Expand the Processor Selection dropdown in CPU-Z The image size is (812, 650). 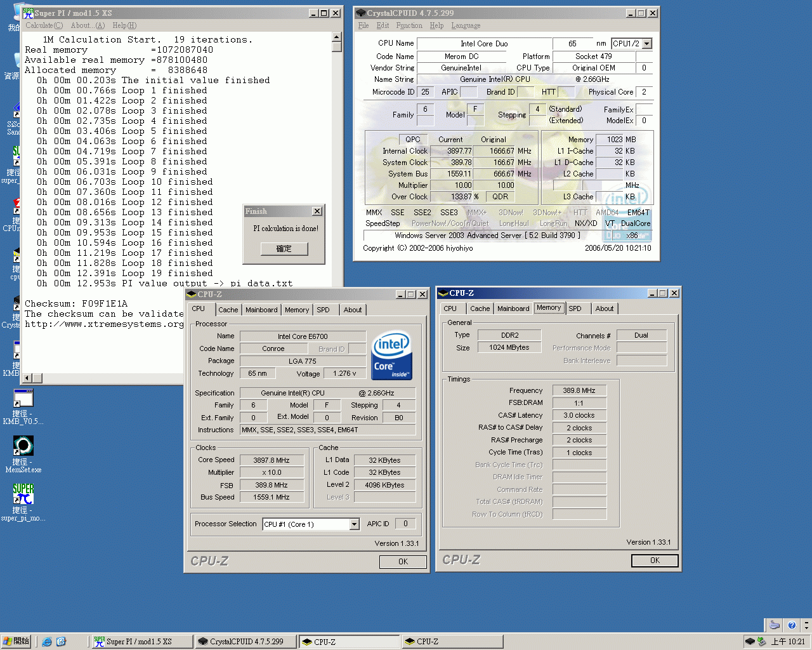click(355, 524)
